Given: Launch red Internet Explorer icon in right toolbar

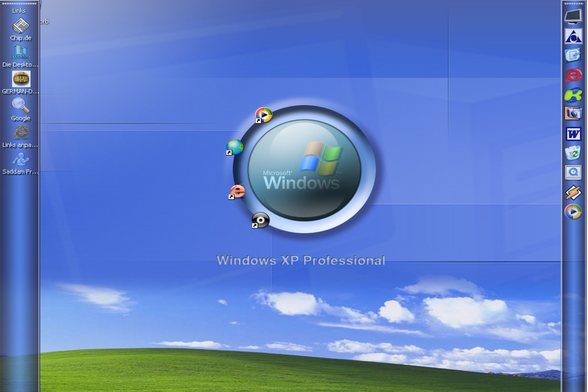Looking at the screenshot, I should coord(573,75).
